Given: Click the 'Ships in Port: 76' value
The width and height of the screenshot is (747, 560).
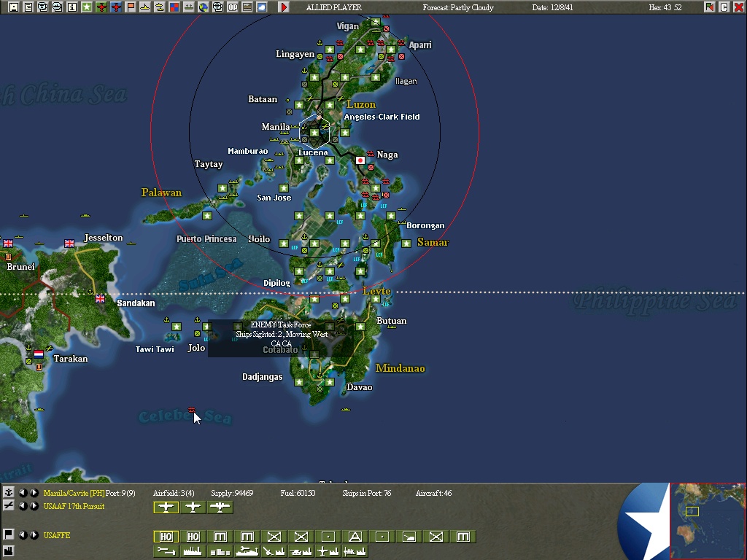Looking at the screenshot, I should [x=366, y=493].
